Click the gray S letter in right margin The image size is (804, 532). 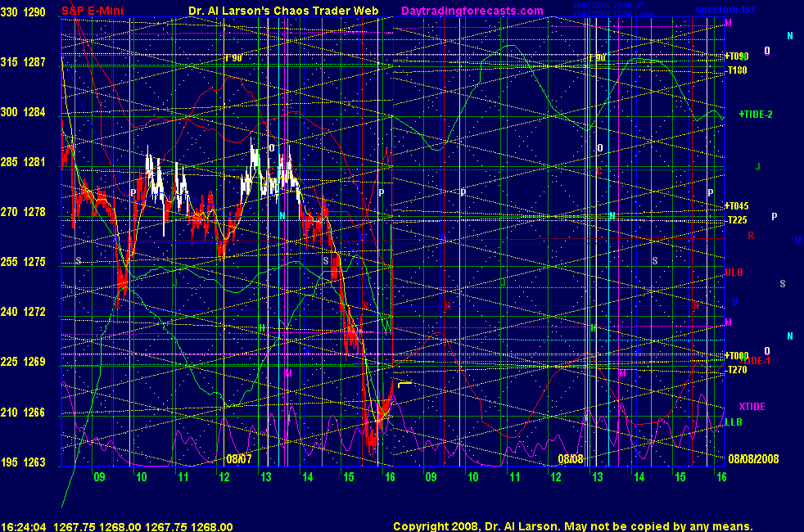783,283
